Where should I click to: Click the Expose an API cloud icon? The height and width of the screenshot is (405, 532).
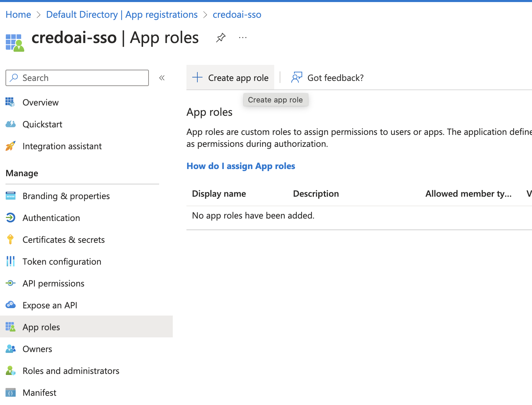coord(11,305)
